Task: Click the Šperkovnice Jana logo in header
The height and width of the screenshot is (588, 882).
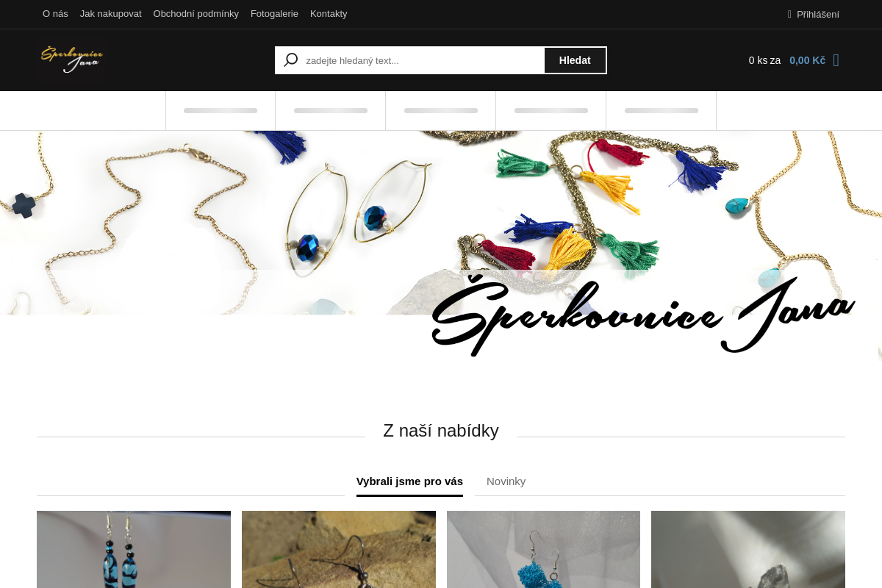Action: [x=72, y=60]
